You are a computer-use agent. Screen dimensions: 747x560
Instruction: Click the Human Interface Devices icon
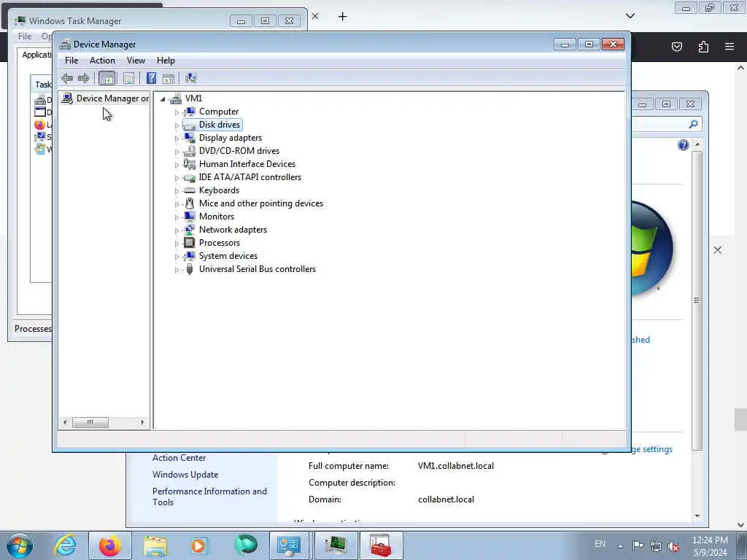coord(190,164)
